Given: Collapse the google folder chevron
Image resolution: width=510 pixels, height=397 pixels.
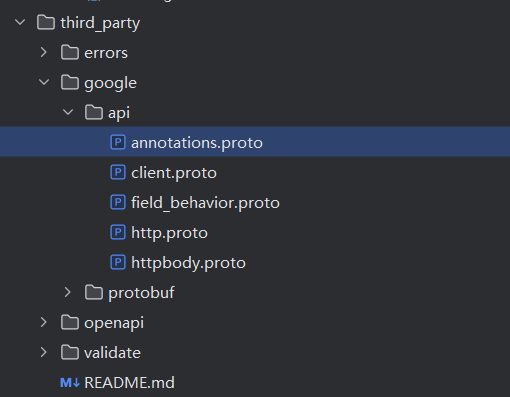Looking at the screenshot, I should (44, 82).
